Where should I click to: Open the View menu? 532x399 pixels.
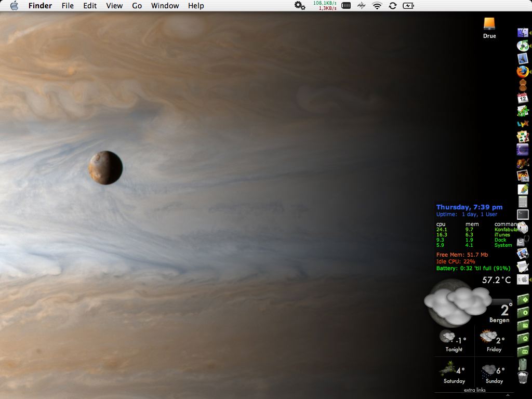click(114, 6)
